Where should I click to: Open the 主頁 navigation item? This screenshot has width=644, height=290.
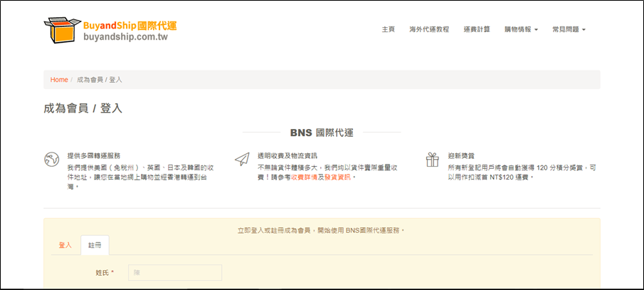[x=388, y=30]
